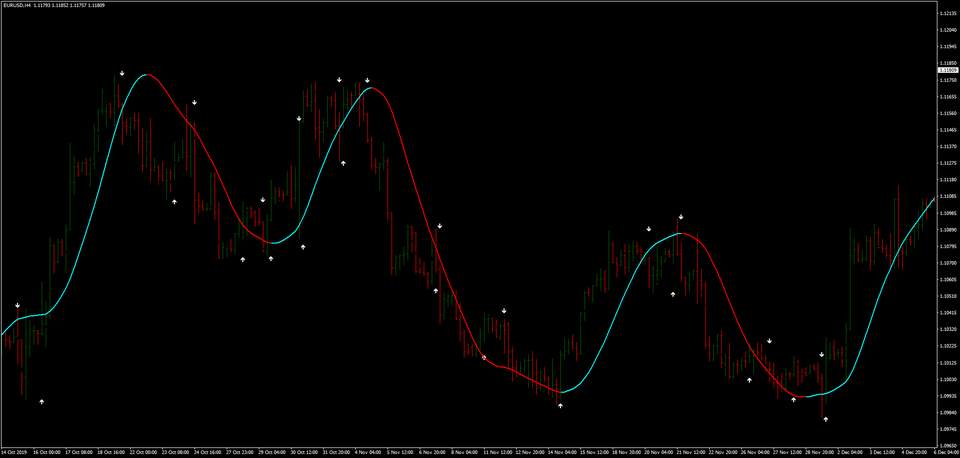Click the 8 Nov 04:00 time label
The width and height of the screenshot is (960, 458).
pyautogui.click(x=464, y=452)
